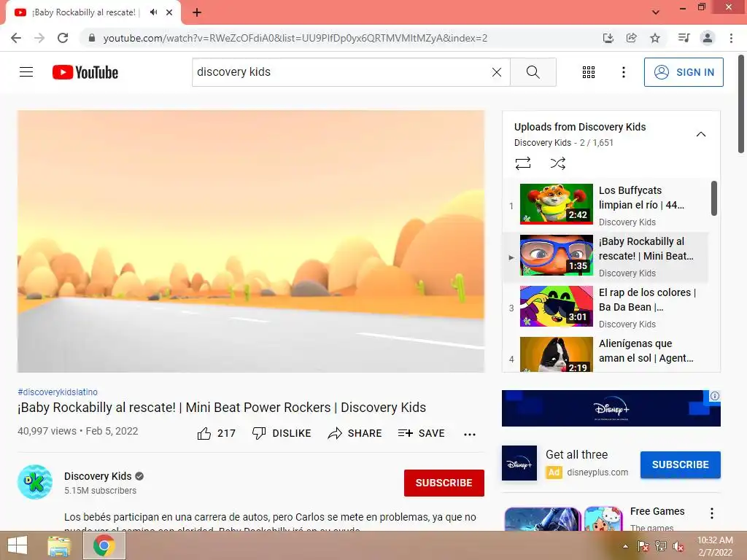Viewport: 747px width, 560px height.
Task: Open YouTube settings three-dot menu
Action: [624, 72]
